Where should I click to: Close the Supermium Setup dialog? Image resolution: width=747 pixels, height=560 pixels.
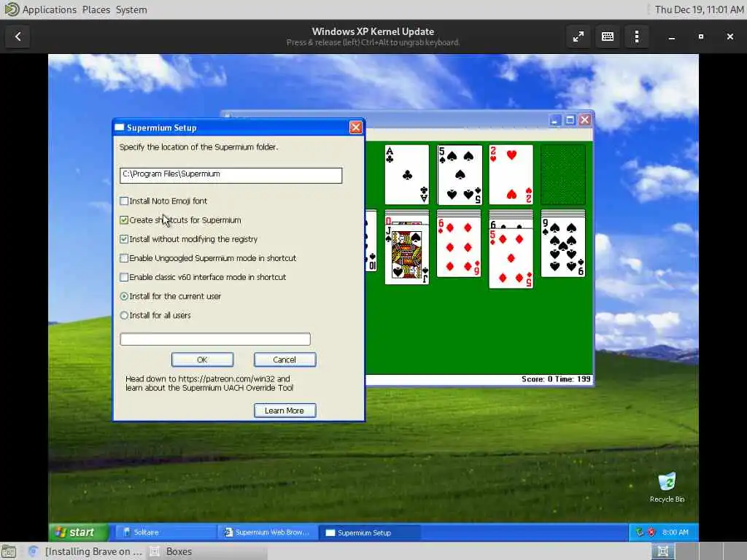pos(355,127)
